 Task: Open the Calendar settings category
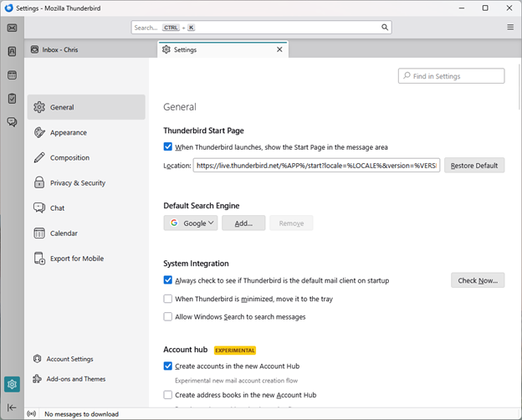click(86, 233)
